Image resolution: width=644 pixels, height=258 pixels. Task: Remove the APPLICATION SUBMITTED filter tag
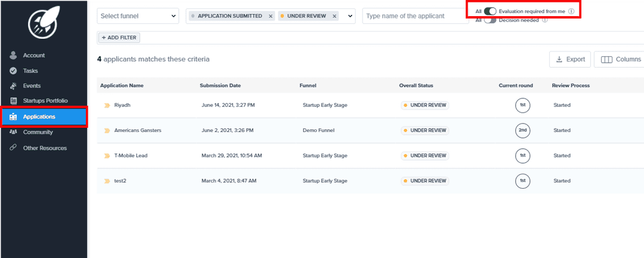coord(271,16)
